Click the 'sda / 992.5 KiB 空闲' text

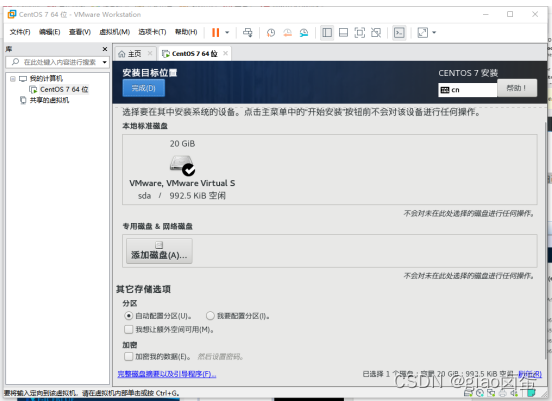pyautogui.click(x=182, y=196)
